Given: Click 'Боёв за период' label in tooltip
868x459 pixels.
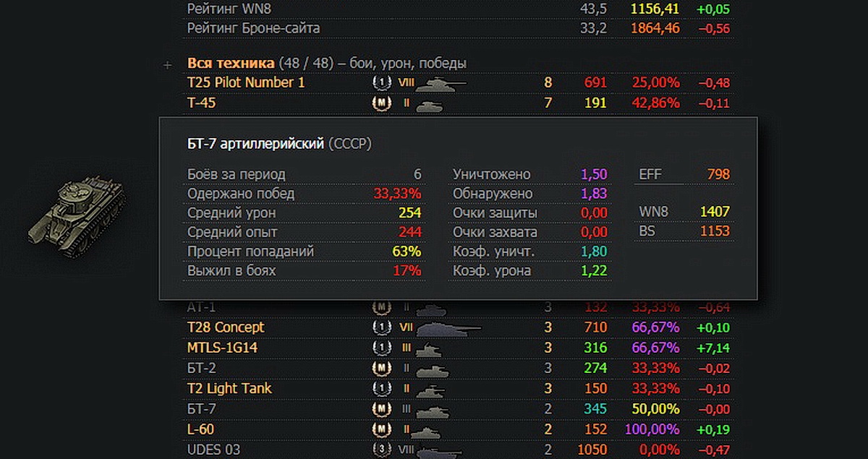Looking at the screenshot, I should [236, 174].
